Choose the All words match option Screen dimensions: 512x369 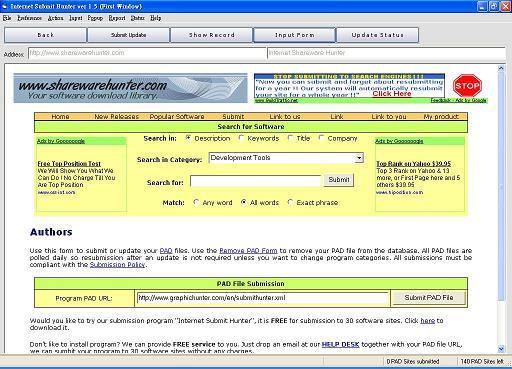[244, 202]
